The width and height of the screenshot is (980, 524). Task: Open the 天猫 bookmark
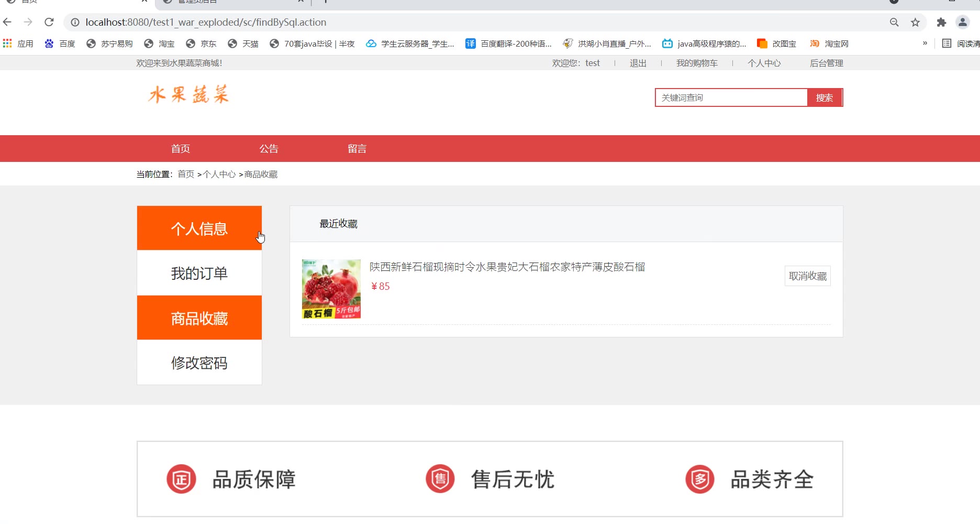pos(243,43)
